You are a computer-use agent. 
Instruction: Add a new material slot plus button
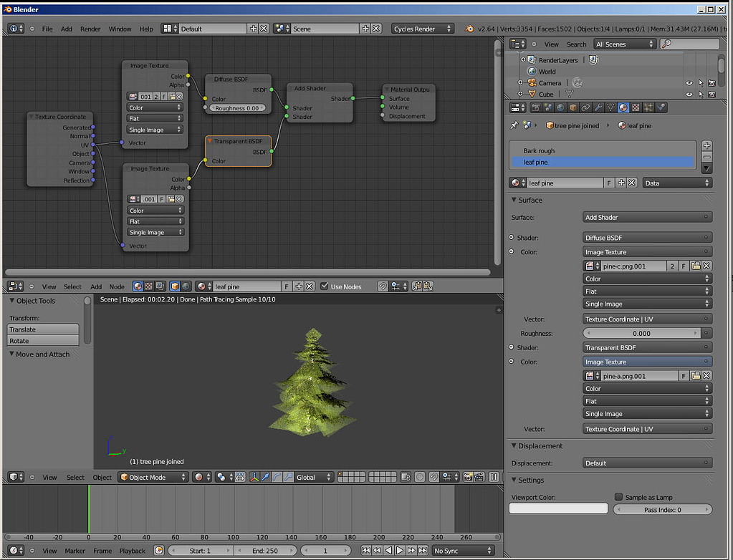click(706, 145)
